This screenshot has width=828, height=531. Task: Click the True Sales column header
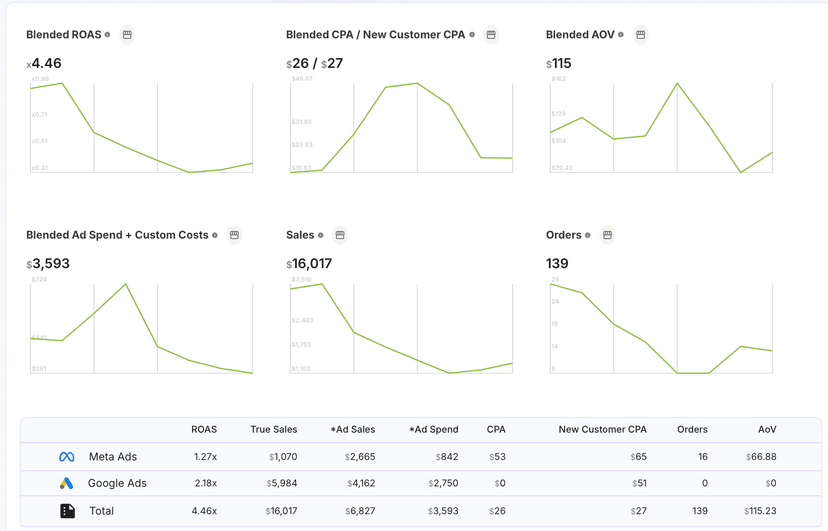tap(273, 430)
